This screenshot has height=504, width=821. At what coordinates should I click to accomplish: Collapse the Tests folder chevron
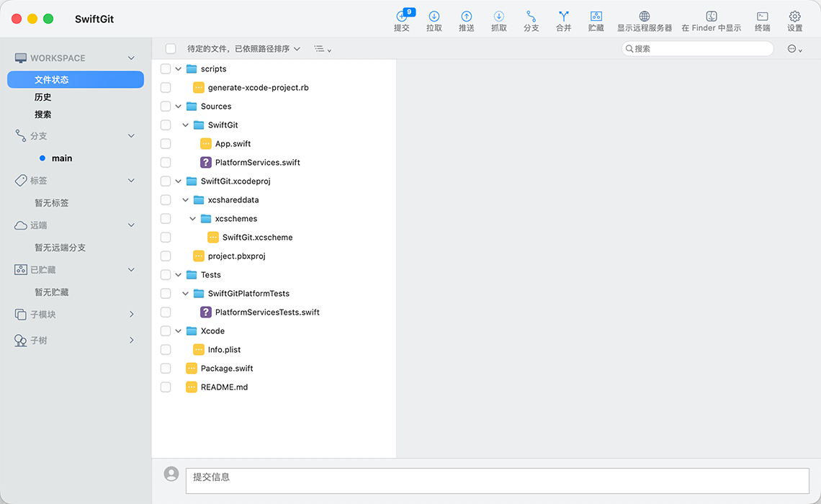179,275
